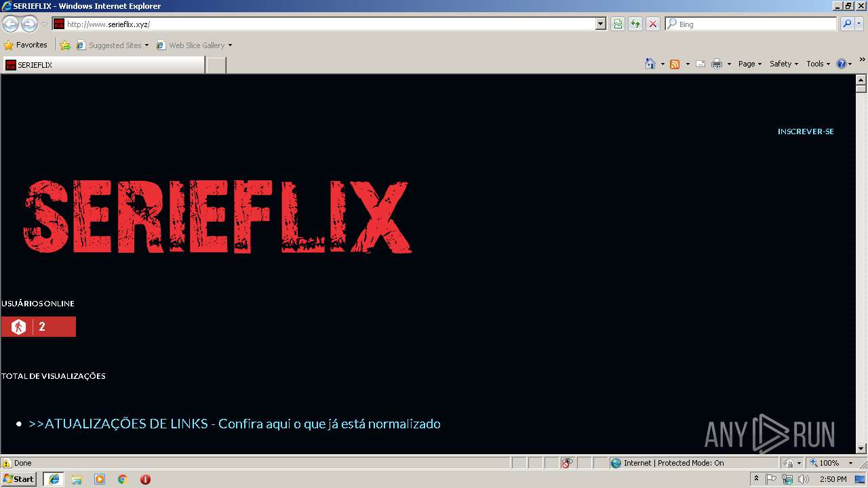This screenshot has width=868, height=488.
Task: Open Google Chrome from taskbar
Action: (x=123, y=479)
